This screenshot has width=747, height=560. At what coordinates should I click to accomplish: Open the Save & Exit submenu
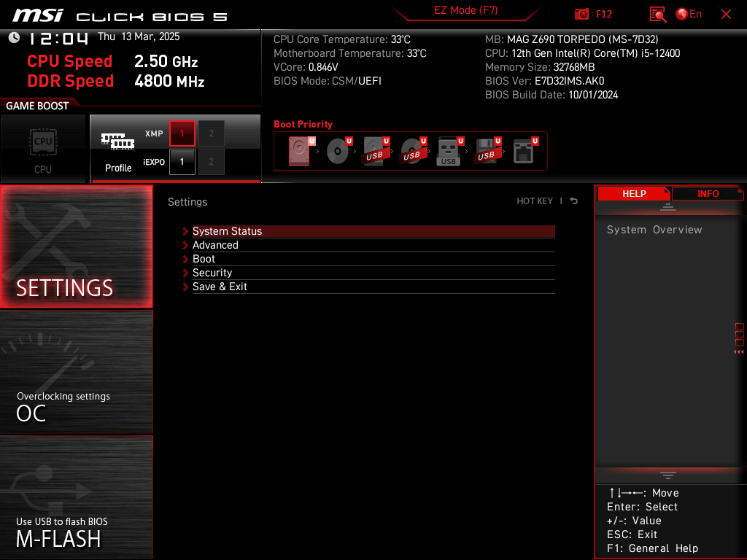point(373,286)
